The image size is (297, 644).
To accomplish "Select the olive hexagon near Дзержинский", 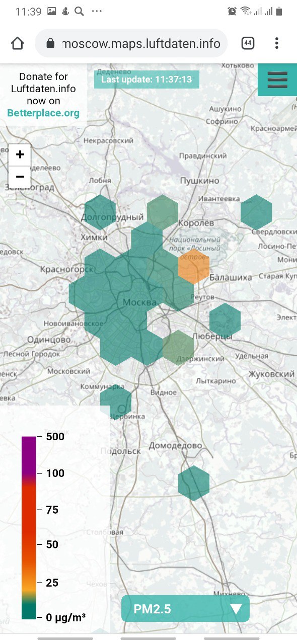I will (178, 347).
